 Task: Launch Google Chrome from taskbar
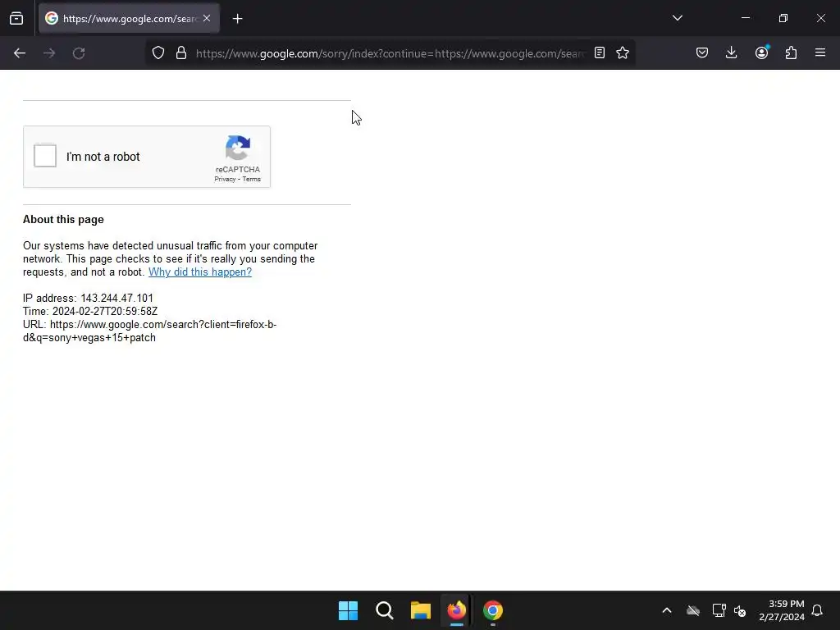(x=493, y=610)
